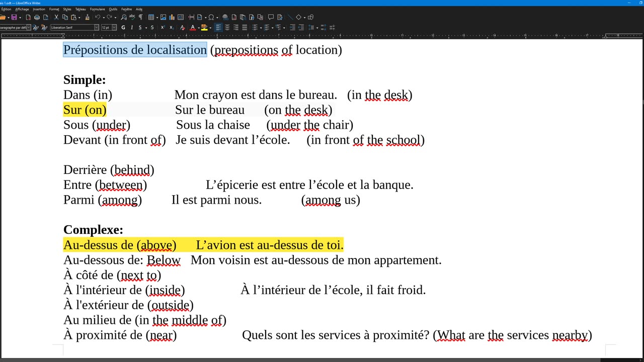
Task: Open the Styles menu
Action: tap(67, 9)
